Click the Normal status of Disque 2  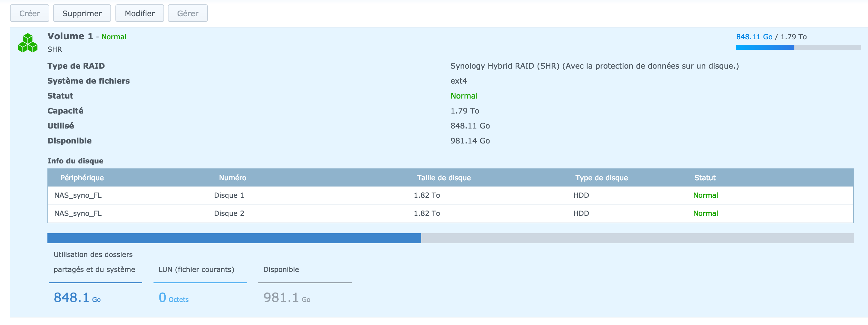click(705, 214)
